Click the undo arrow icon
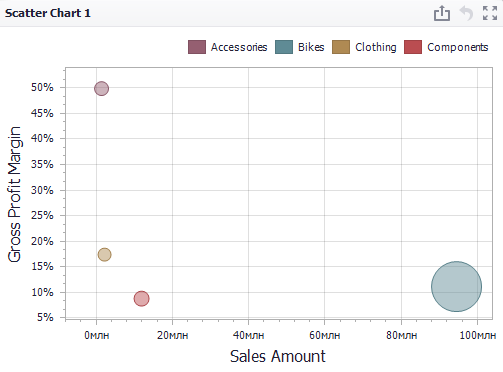This screenshot has width=503, height=372. (466, 13)
